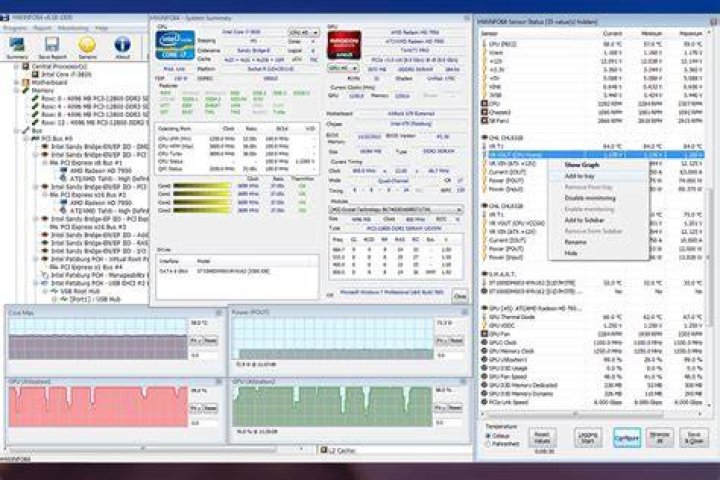This screenshot has height=480, width=720.
Task: Choose Show Graph in context menu
Action: [x=598, y=165]
